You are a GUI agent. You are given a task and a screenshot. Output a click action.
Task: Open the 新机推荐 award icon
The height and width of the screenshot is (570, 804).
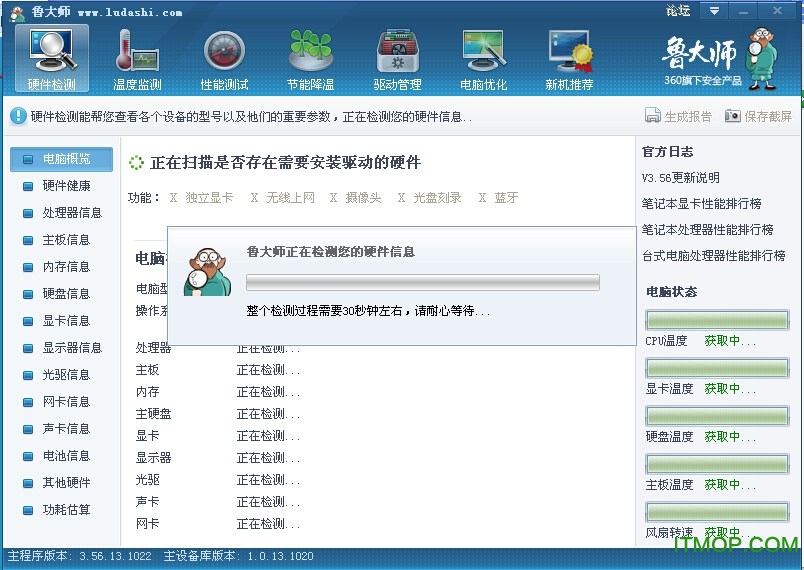570,59
